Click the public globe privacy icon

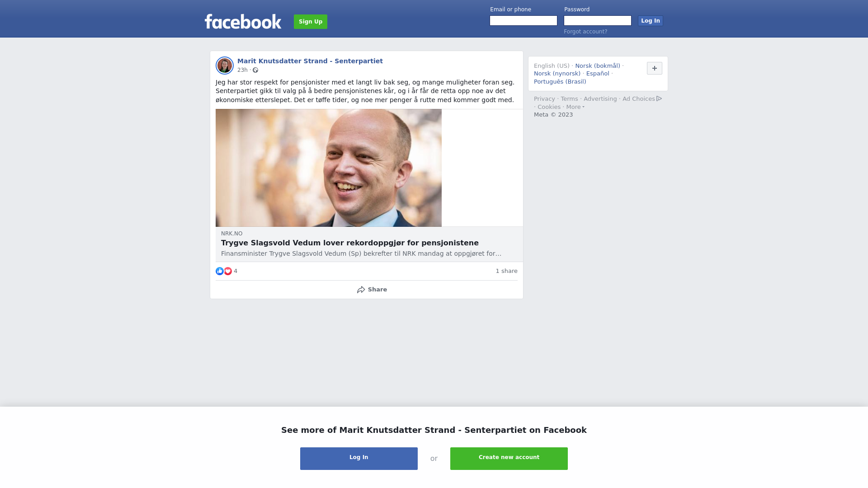pos(255,70)
